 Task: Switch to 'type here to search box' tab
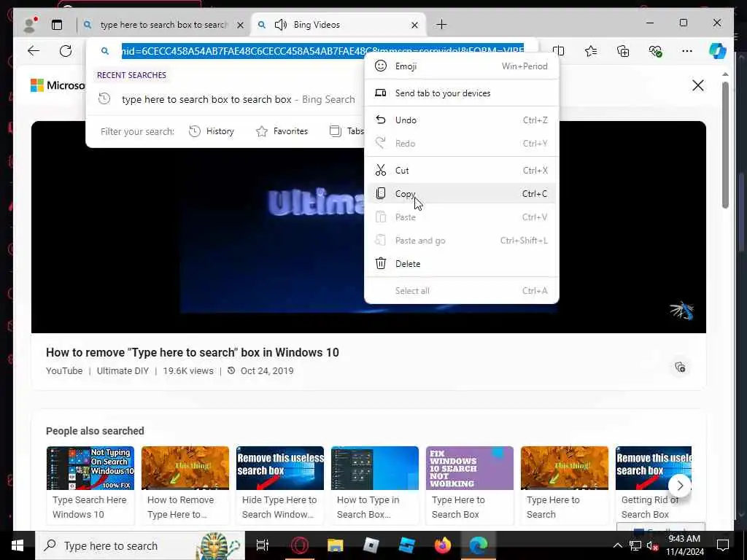coord(162,24)
